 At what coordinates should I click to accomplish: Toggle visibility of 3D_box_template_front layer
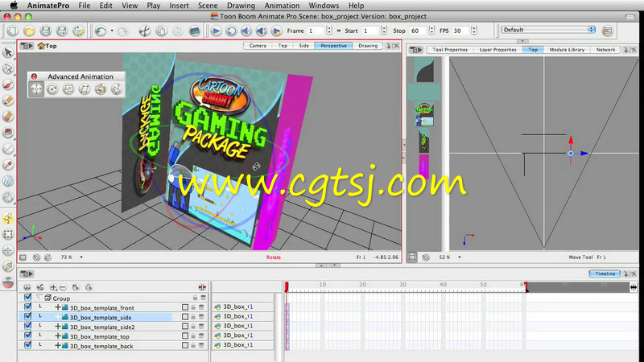point(27,306)
